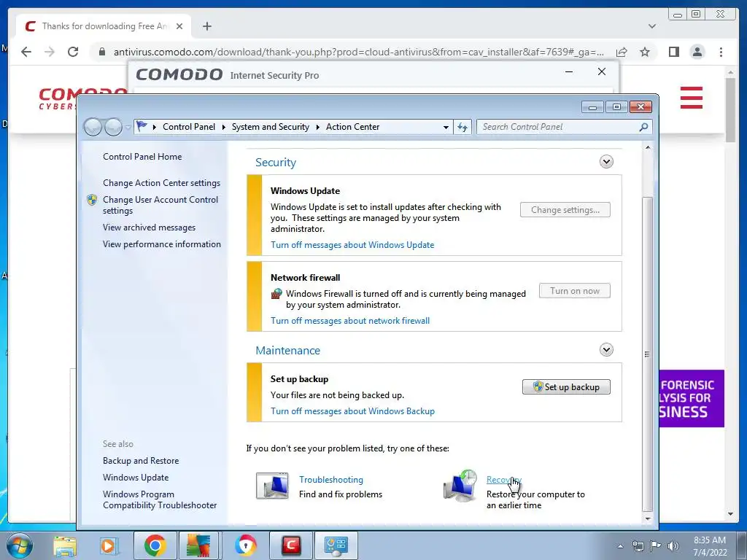Click Turn on now for Network firewall
This screenshot has height=560, width=747.
point(575,291)
